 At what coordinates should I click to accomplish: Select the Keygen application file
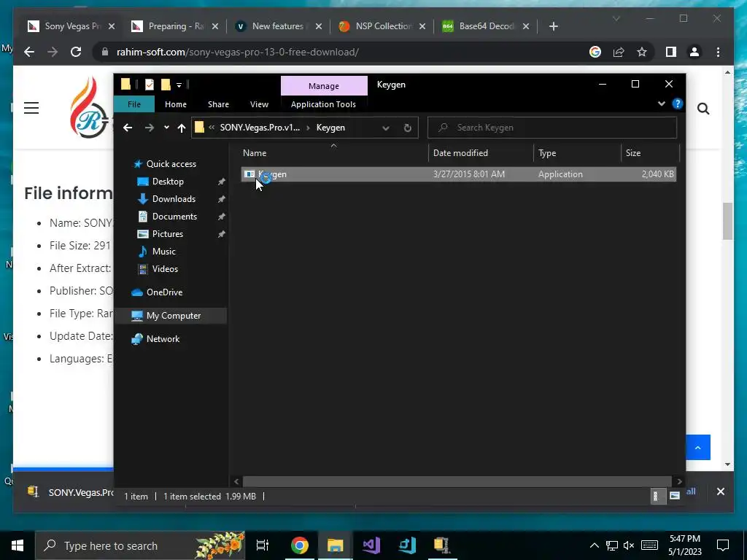458,174
